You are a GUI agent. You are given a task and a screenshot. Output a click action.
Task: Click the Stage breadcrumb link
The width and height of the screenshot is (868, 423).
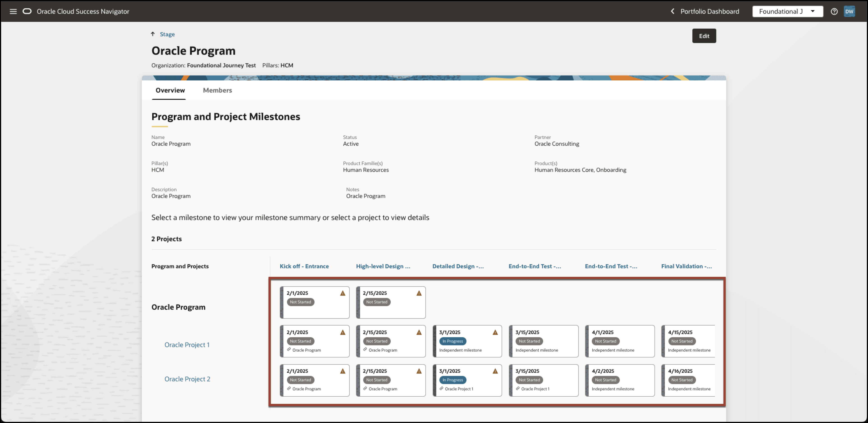[x=167, y=34]
